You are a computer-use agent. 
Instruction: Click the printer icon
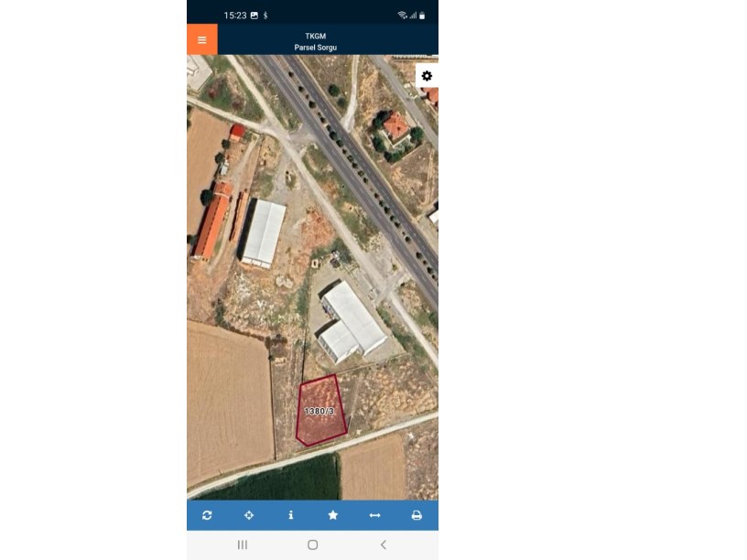(x=417, y=515)
